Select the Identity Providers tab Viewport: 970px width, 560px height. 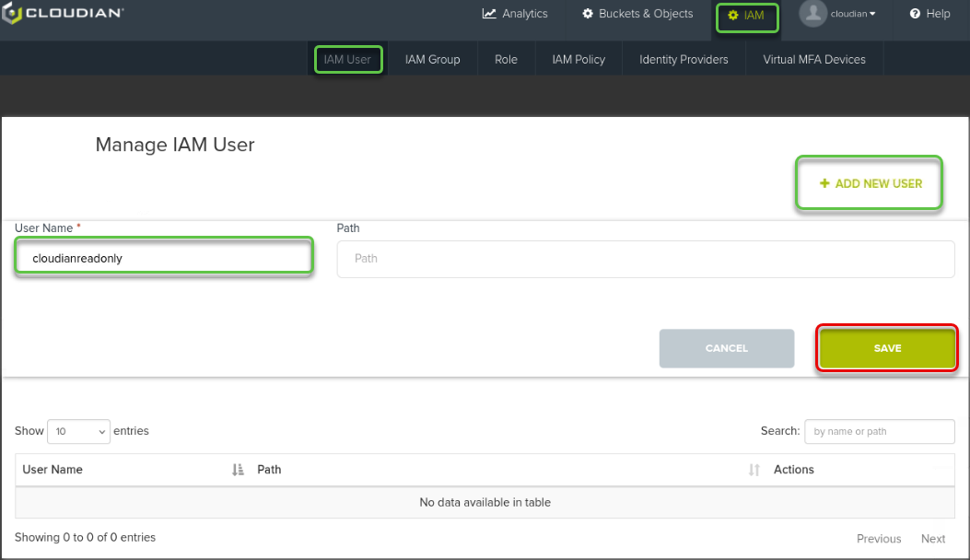(x=684, y=59)
